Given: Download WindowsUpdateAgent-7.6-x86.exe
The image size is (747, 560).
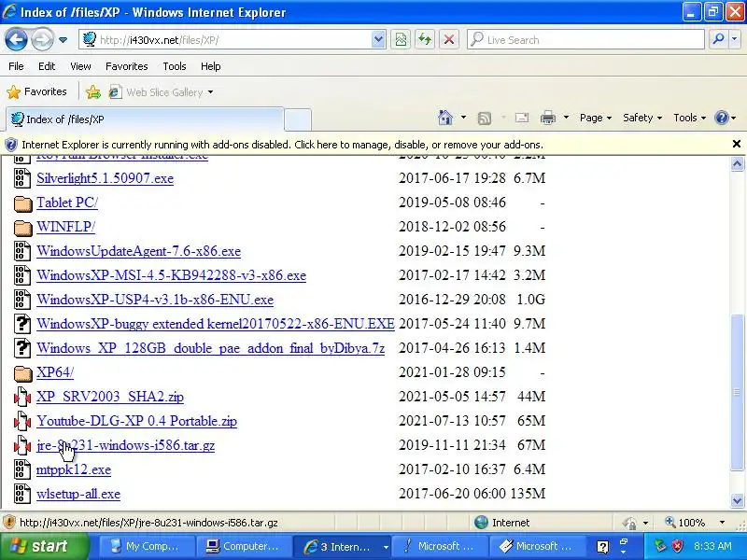Looking at the screenshot, I should (138, 251).
